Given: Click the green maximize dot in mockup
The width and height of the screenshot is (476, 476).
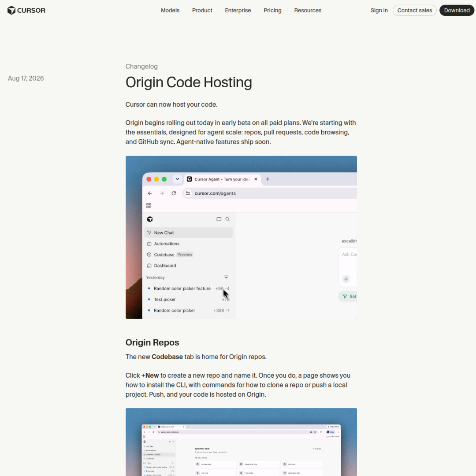Looking at the screenshot, I should coord(164,179).
